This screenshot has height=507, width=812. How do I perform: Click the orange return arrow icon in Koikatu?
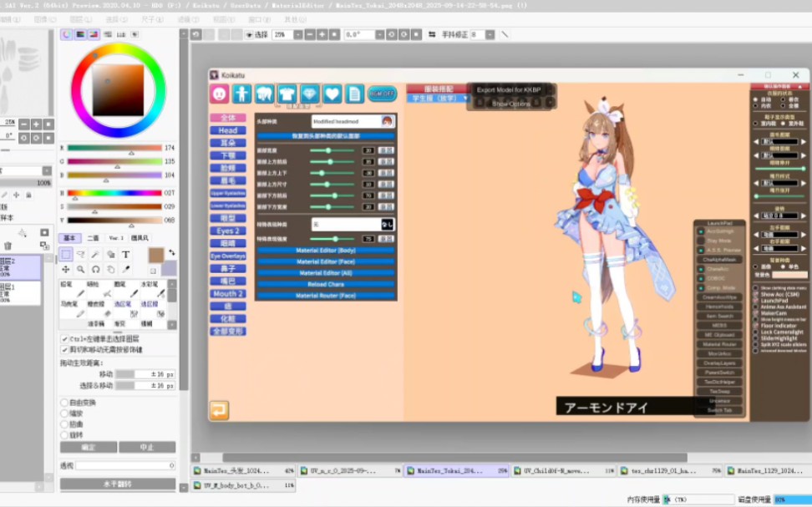(x=219, y=410)
